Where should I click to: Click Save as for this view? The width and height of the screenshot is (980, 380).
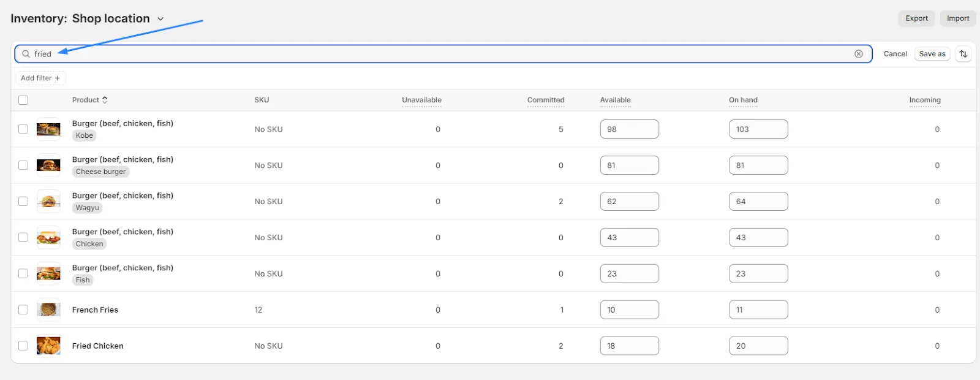[x=932, y=54]
